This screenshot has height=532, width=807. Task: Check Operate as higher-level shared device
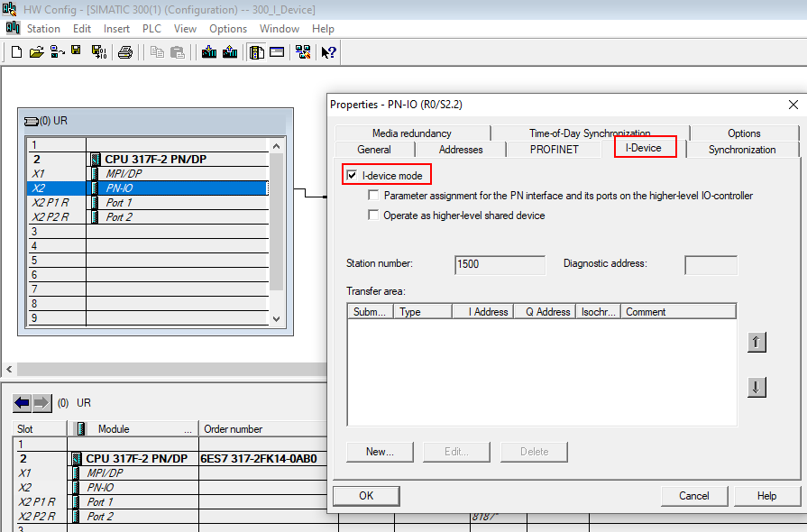(x=373, y=216)
